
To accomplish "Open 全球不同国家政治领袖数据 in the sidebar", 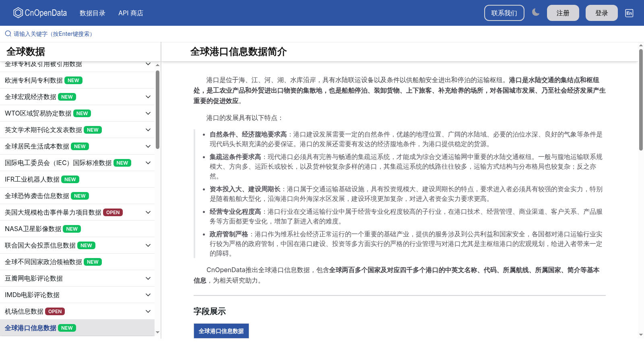I will tap(77, 262).
